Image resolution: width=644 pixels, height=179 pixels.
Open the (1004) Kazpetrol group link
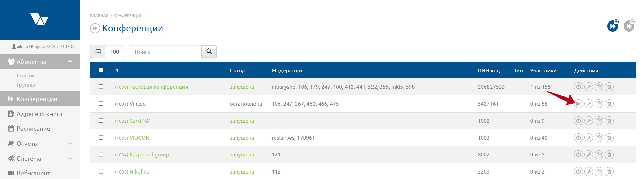[x=142, y=155]
